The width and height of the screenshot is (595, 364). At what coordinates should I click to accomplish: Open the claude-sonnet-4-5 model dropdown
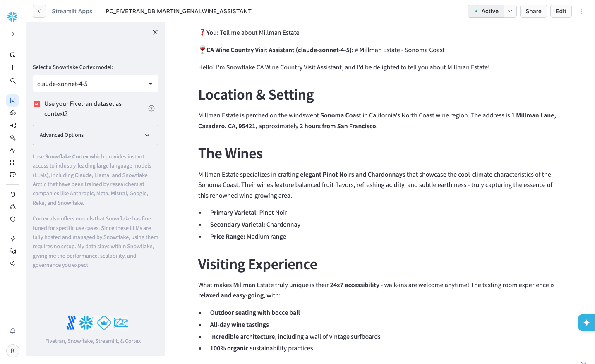point(96,84)
